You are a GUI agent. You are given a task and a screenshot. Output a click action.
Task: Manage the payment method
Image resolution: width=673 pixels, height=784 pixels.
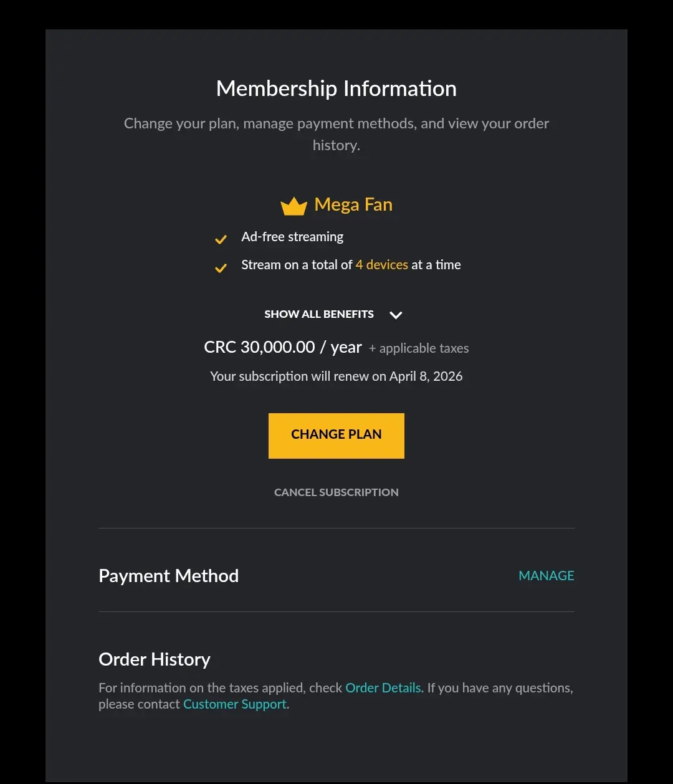coord(547,576)
